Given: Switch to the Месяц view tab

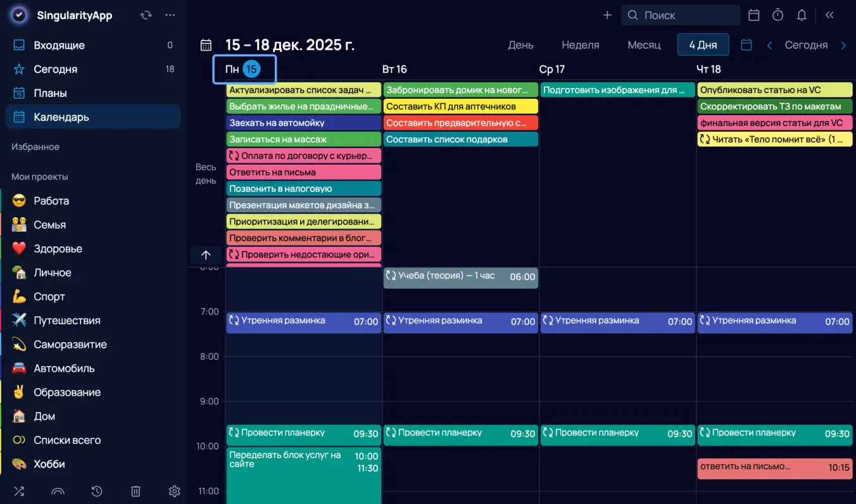Looking at the screenshot, I should 644,45.
